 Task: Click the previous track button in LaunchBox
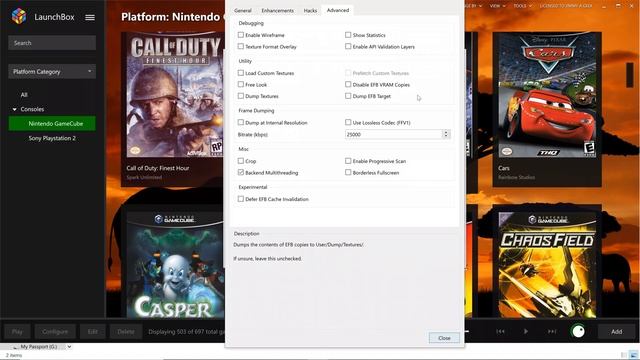tap(500, 331)
